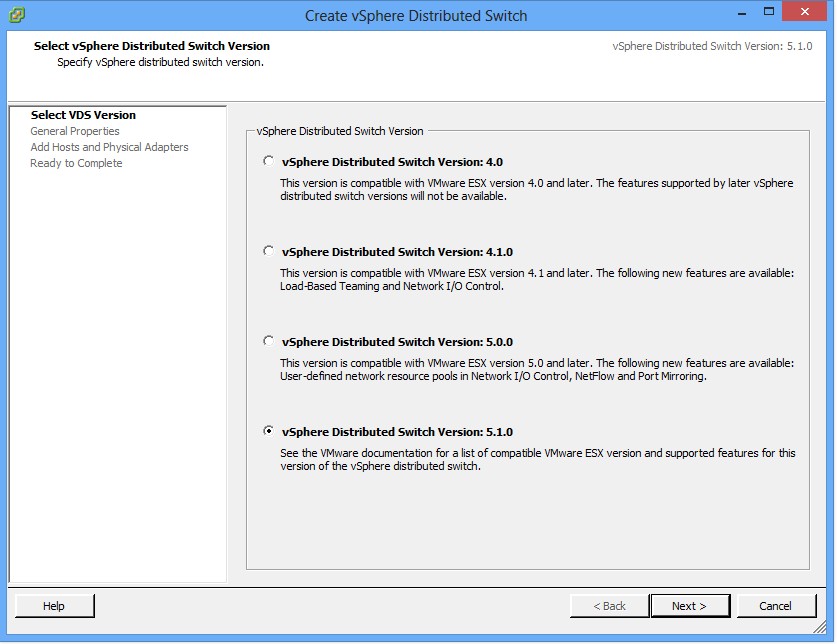Click the disabled Back button
The image size is (837, 644).
point(609,606)
